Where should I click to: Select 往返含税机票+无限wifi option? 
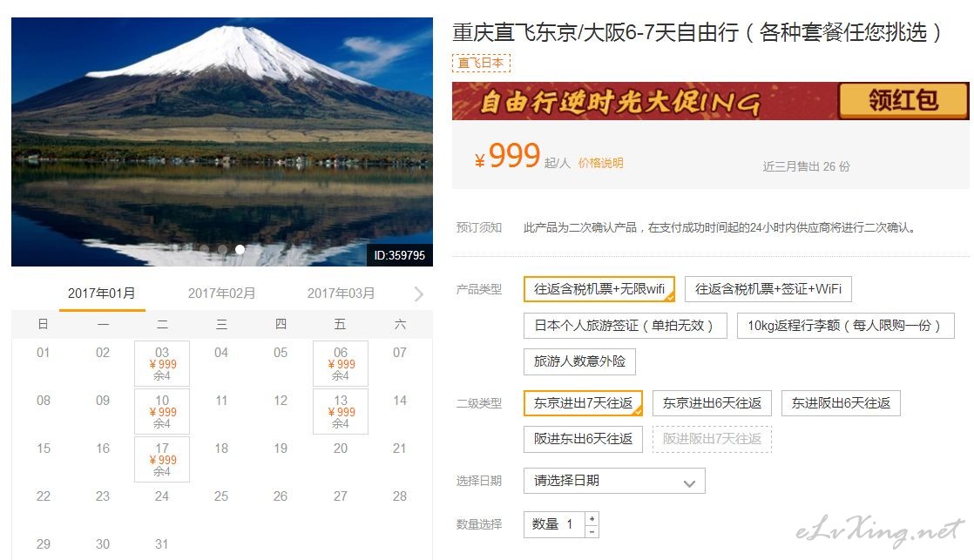[599, 289]
